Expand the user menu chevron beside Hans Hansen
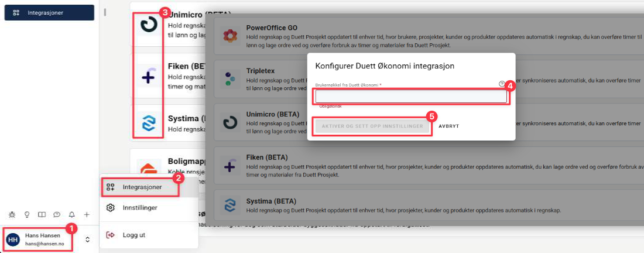 click(87, 240)
